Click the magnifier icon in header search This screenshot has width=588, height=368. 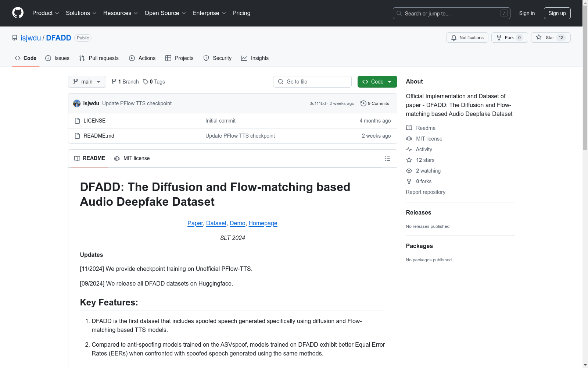[399, 13]
